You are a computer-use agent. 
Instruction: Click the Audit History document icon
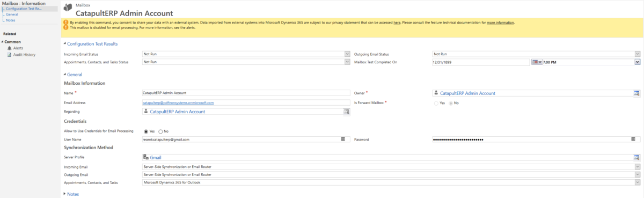9,54
